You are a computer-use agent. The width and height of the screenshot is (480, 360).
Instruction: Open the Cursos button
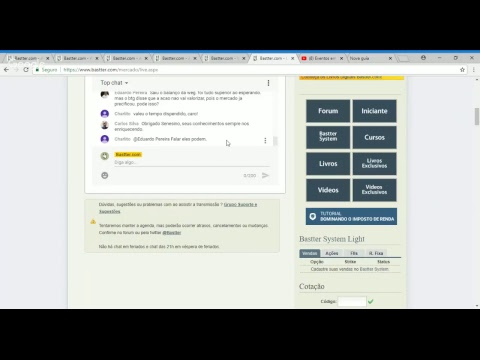[x=375, y=137]
